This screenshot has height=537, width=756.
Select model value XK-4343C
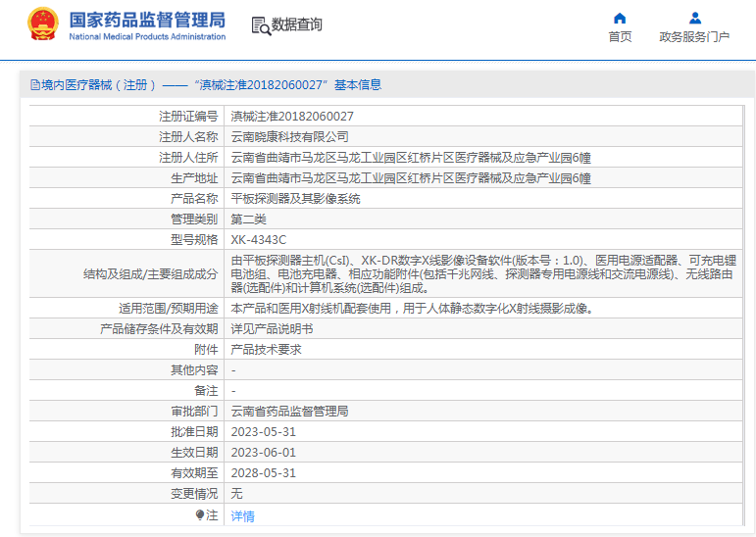(x=259, y=239)
